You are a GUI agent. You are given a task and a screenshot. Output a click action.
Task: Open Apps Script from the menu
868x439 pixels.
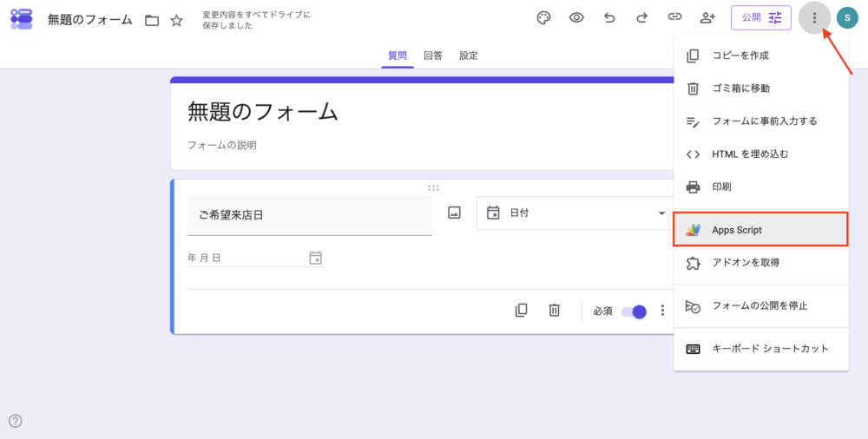pyautogui.click(x=761, y=230)
